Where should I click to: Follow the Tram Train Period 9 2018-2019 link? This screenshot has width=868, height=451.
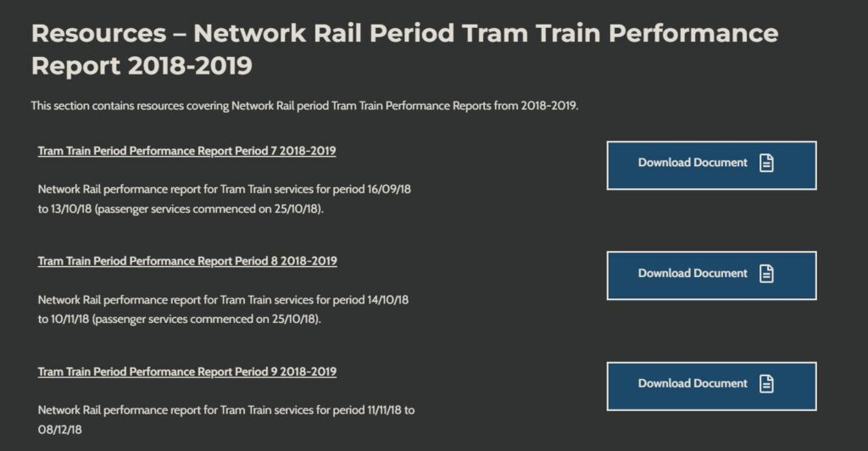point(186,371)
